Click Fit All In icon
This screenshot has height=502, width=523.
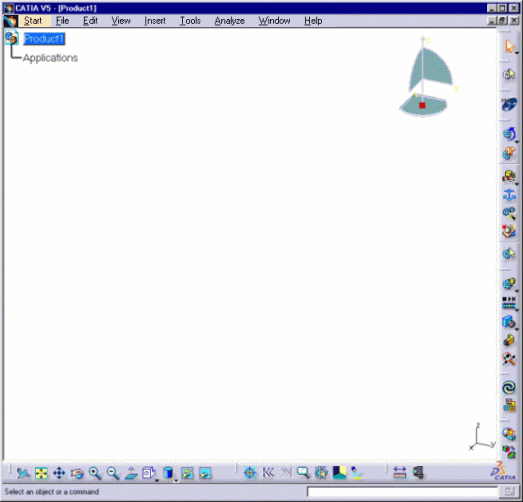[x=41, y=473]
